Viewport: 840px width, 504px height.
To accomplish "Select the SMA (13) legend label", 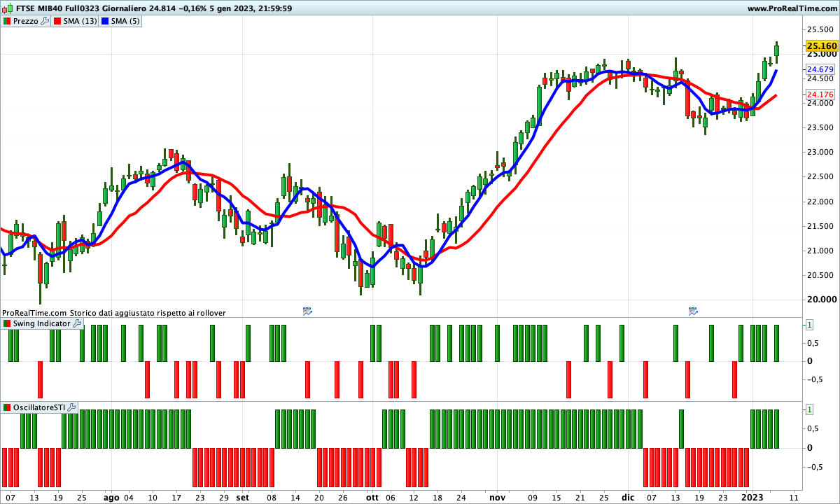I will point(81,21).
